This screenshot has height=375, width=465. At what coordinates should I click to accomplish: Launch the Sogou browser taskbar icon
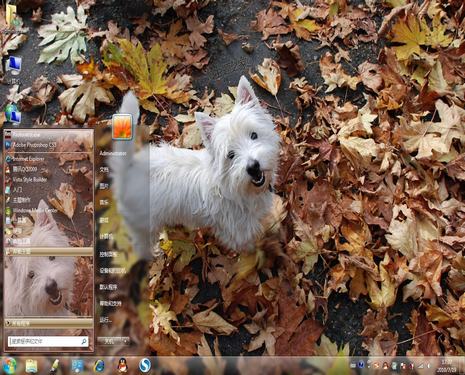click(x=145, y=365)
